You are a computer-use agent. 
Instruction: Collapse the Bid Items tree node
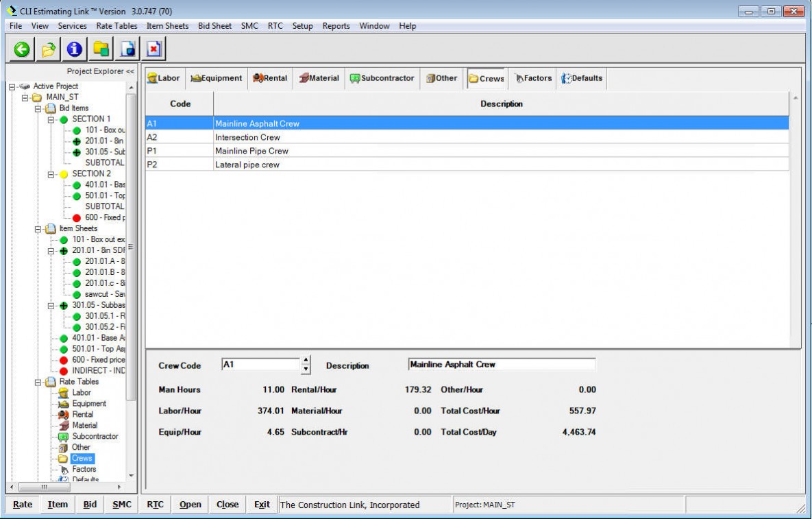coord(38,108)
